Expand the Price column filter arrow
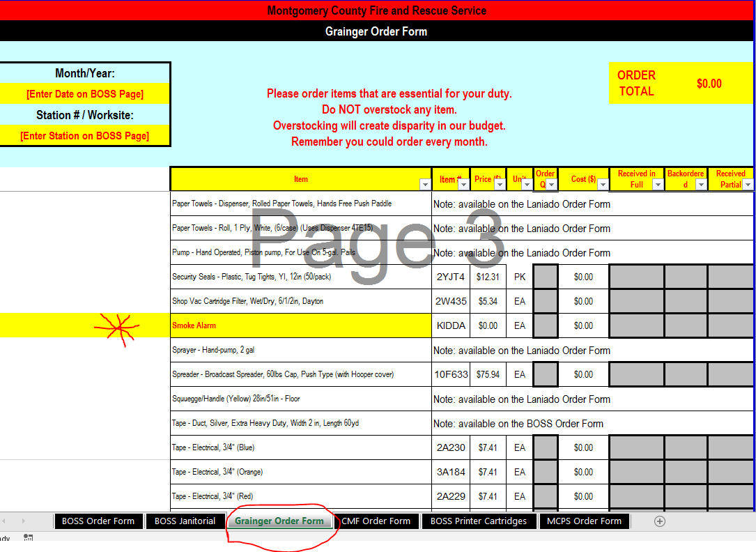 500,185
